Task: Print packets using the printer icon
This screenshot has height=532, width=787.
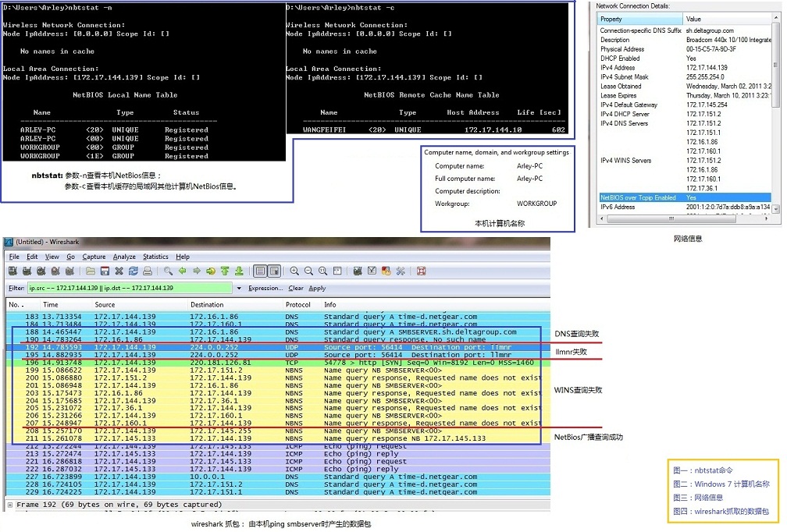Action: (147, 271)
